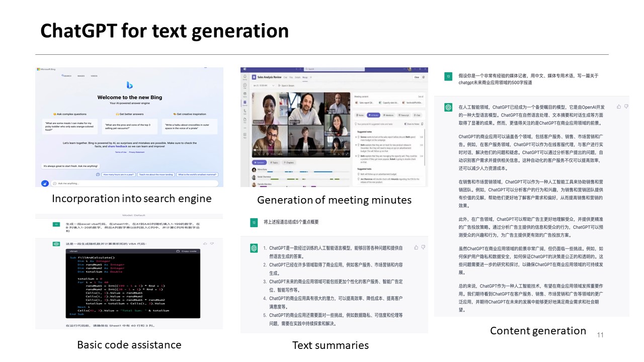644x362 pixels.
Task: Open the IMAGES tab in Bing
Action: tap(81, 76)
